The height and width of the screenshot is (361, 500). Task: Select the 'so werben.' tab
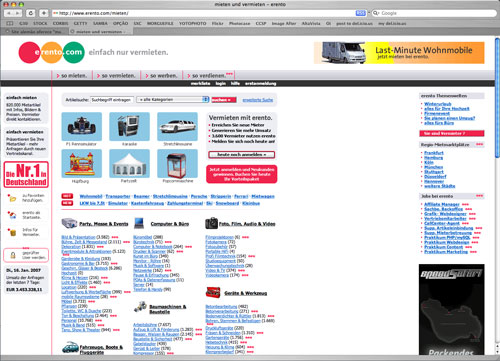[161, 76]
